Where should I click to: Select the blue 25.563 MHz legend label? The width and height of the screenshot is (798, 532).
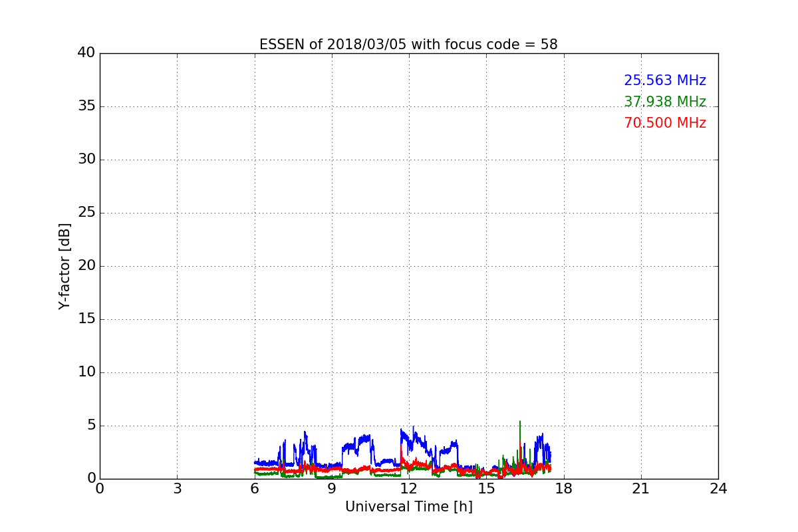click(x=665, y=80)
